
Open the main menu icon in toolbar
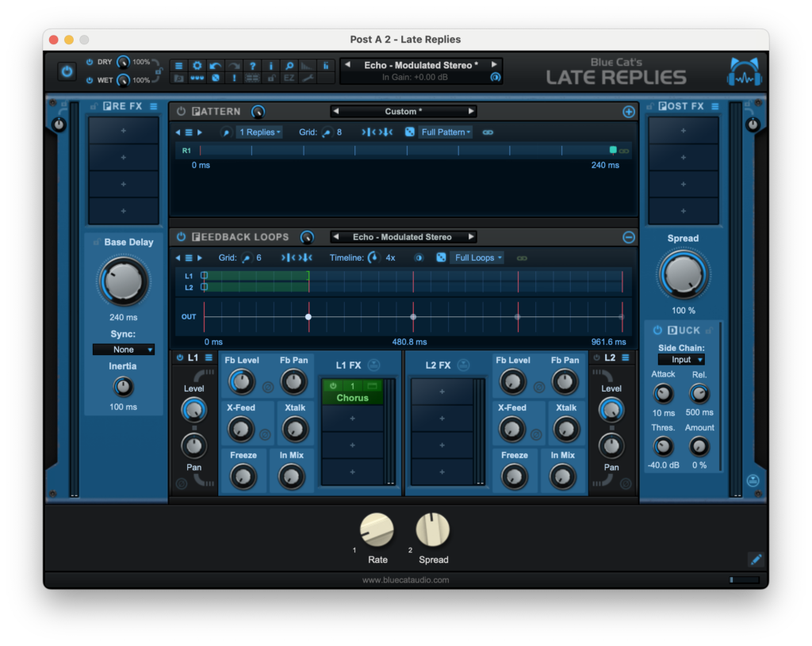click(178, 66)
